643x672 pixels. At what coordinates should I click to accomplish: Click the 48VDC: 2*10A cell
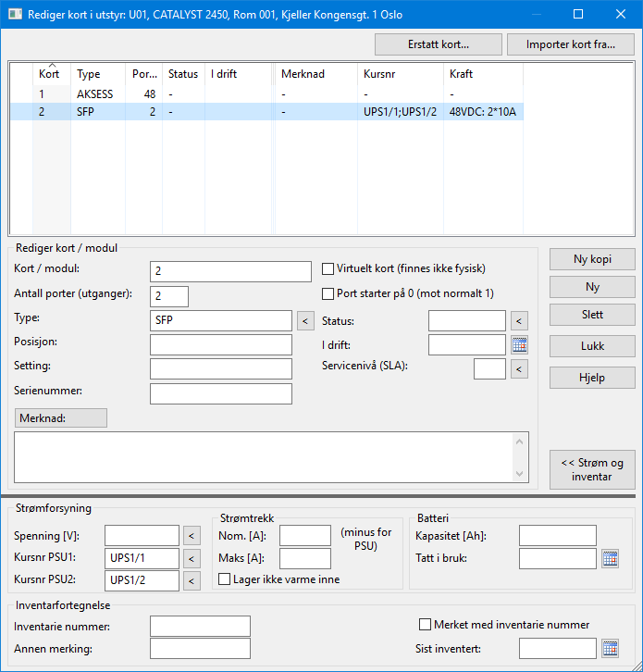point(483,112)
